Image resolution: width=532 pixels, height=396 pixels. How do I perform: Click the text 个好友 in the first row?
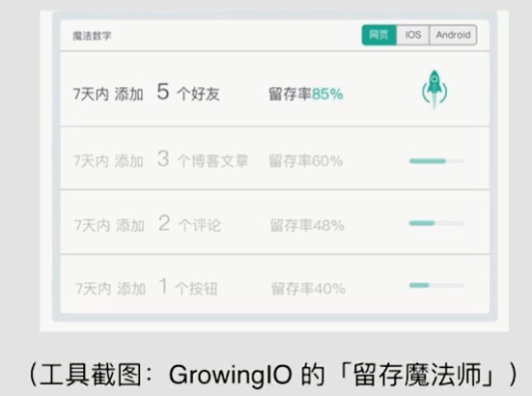point(199,94)
